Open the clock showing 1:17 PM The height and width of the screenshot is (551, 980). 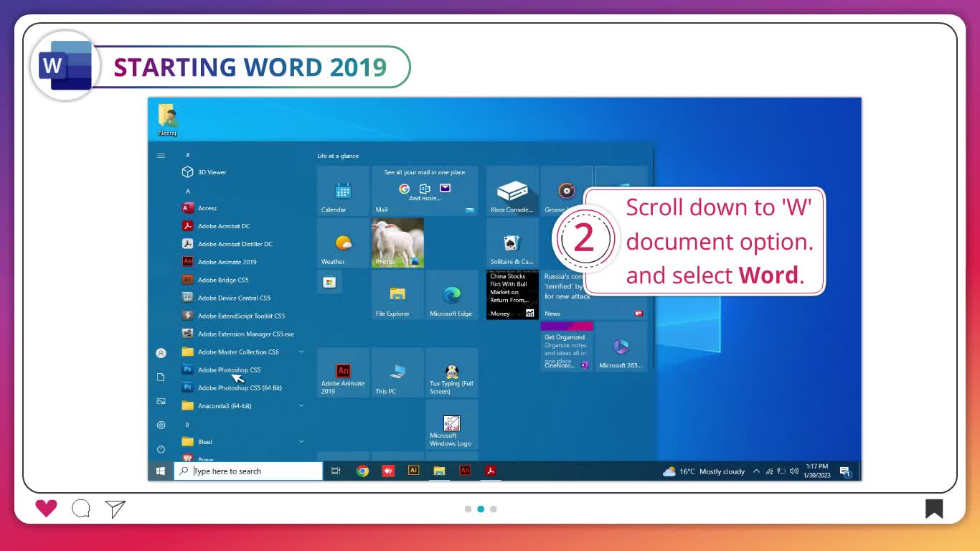tap(816, 471)
